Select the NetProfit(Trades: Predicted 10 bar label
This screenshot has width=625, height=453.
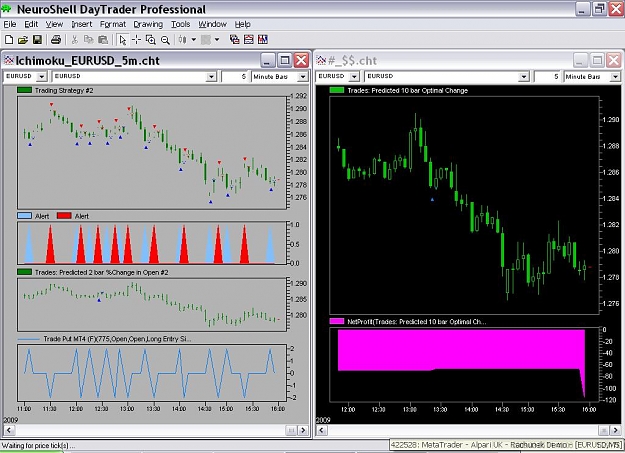[417, 322]
